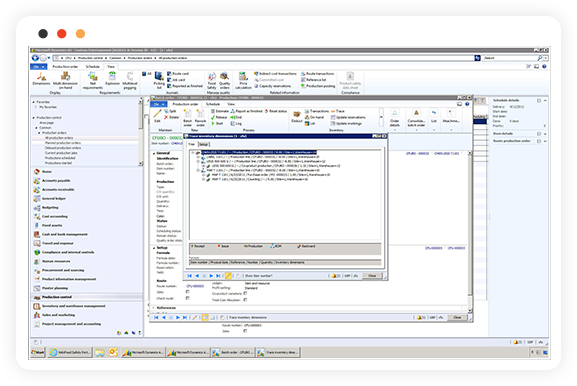577x386 pixels.
Task: Open File dropdown in main window
Action: pos(38,67)
